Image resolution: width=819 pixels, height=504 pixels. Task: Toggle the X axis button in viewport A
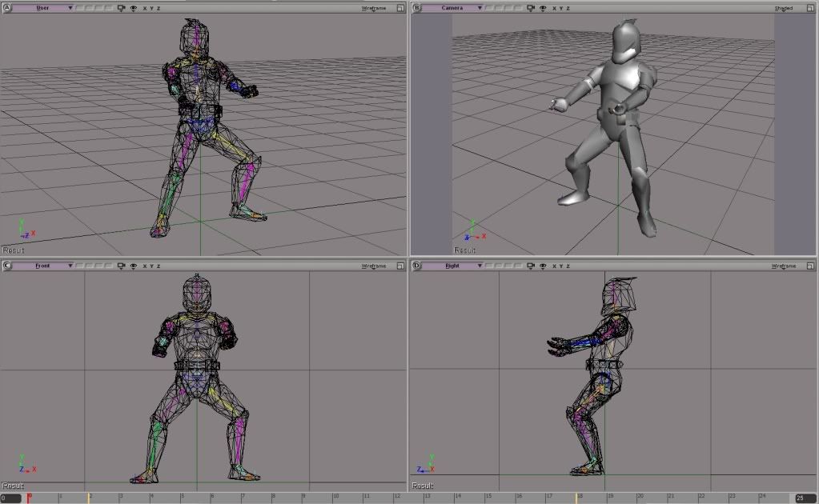145,8
